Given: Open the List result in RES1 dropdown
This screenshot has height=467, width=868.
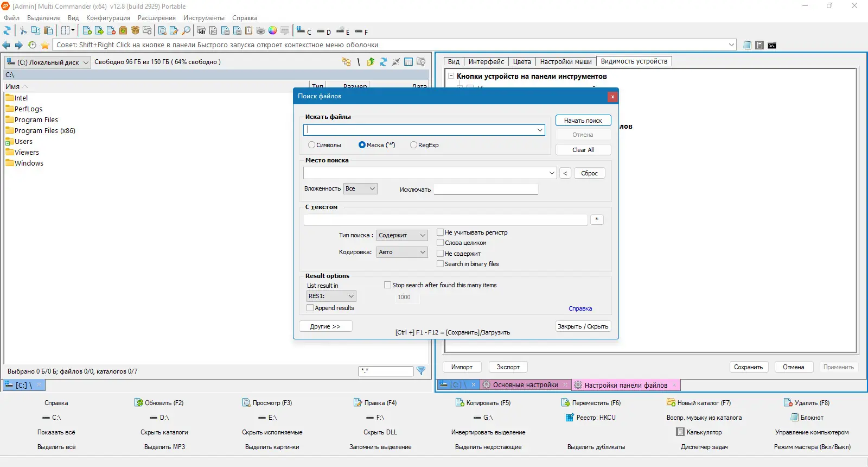Looking at the screenshot, I should click(331, 296).
